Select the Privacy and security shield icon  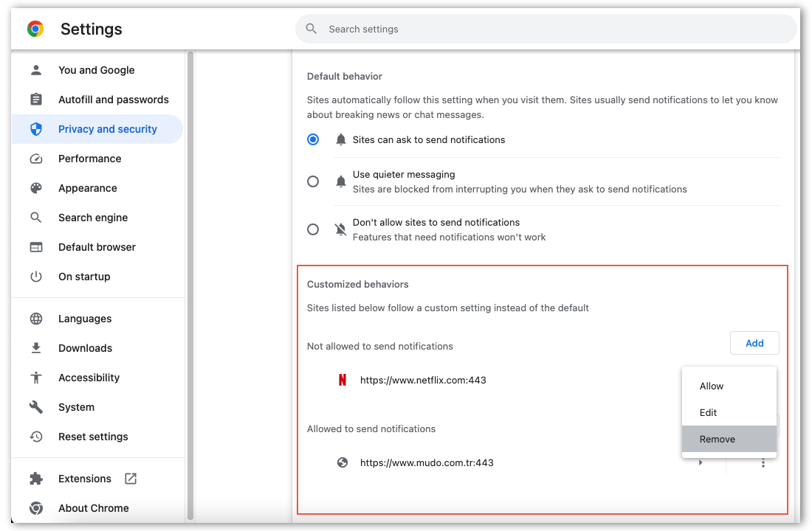(35, 128)
